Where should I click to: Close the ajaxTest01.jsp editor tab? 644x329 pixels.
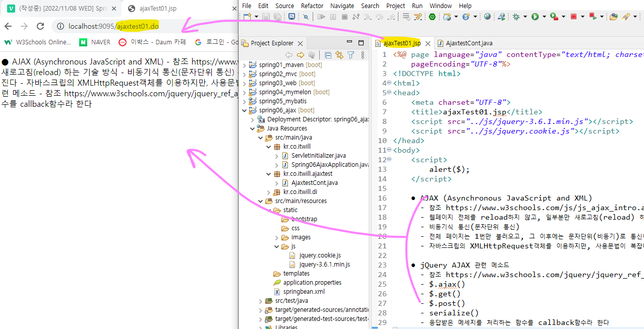[428, 44]
